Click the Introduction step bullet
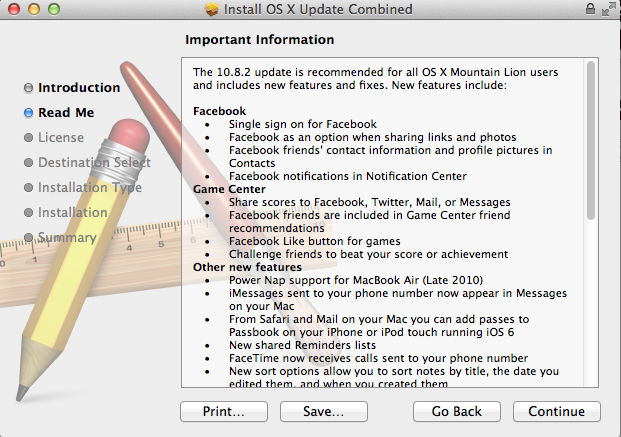 tap(29, 88)
